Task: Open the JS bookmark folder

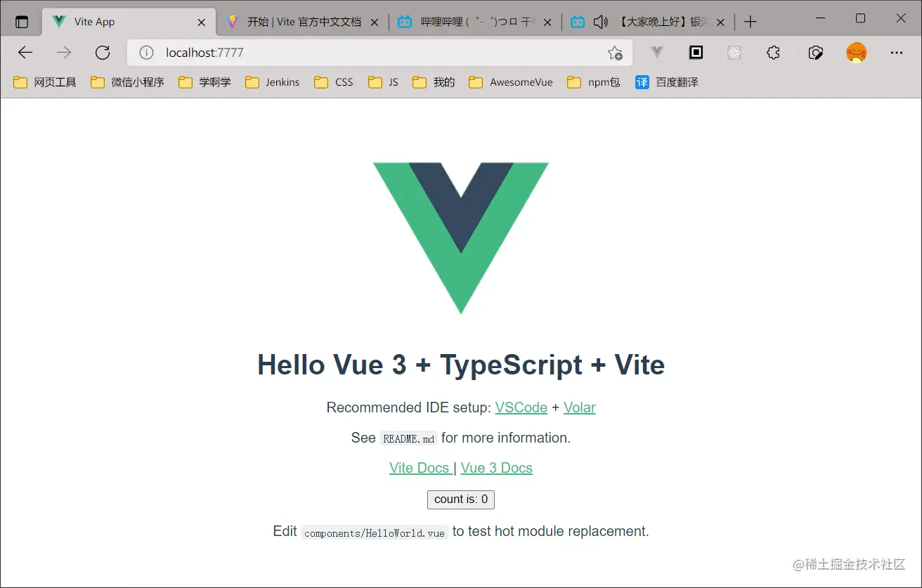Action: click(384, 82)
